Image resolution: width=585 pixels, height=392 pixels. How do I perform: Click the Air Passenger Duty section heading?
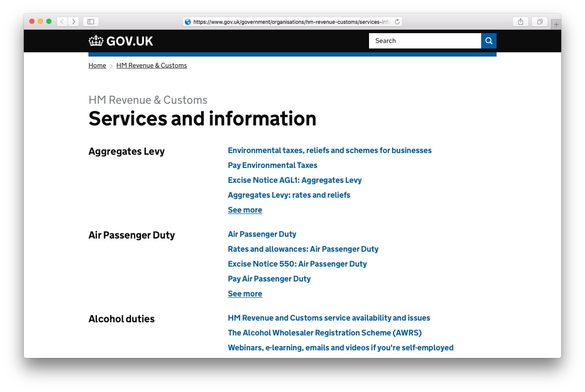coord(131,235)
